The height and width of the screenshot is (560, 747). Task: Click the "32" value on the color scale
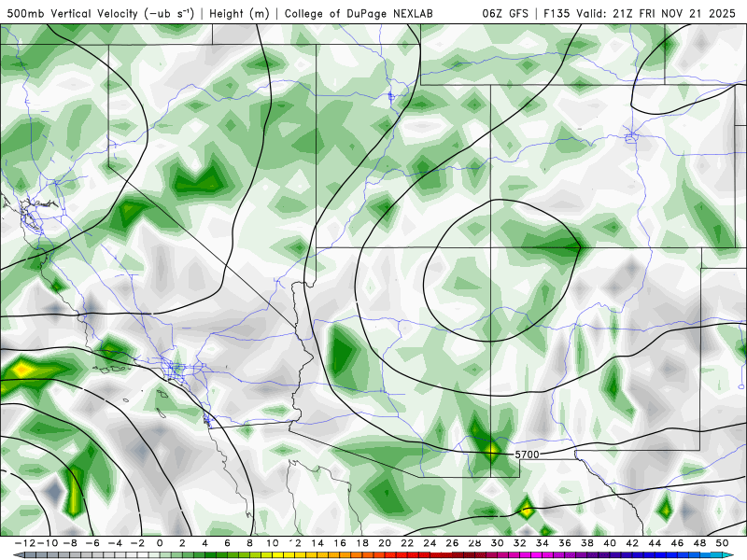pos(520,543)
